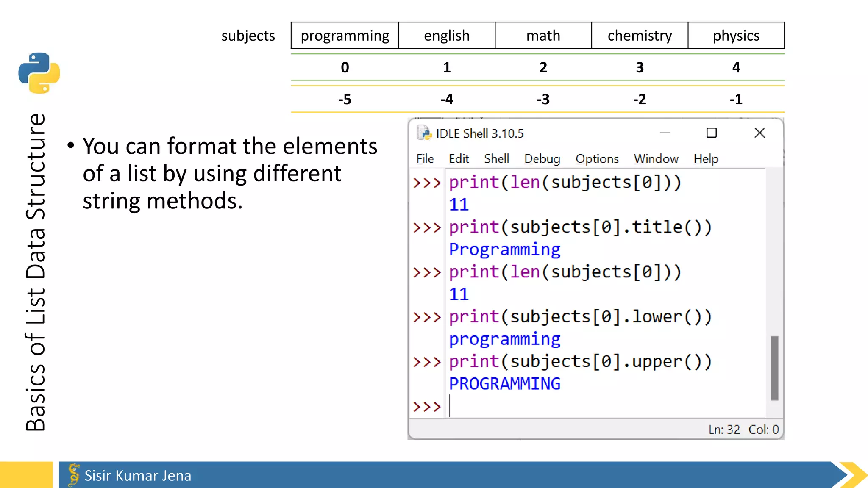Click the empty prompt line at the cursor
The image size is (868, 488).
coord(606,406)
